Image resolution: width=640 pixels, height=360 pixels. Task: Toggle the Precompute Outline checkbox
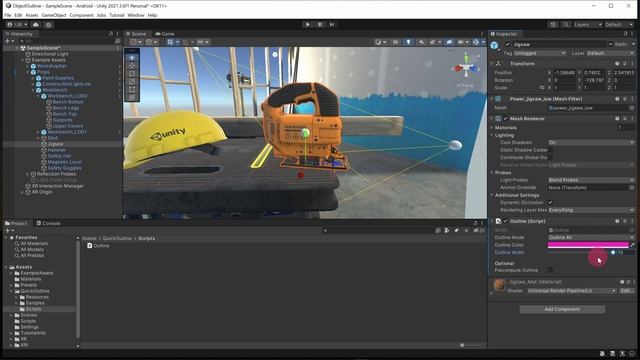550,270
